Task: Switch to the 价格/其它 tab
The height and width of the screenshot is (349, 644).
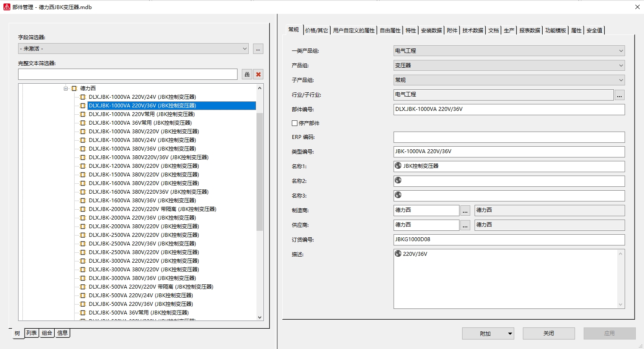Action: pyautogui.click(x=316, y=31)
